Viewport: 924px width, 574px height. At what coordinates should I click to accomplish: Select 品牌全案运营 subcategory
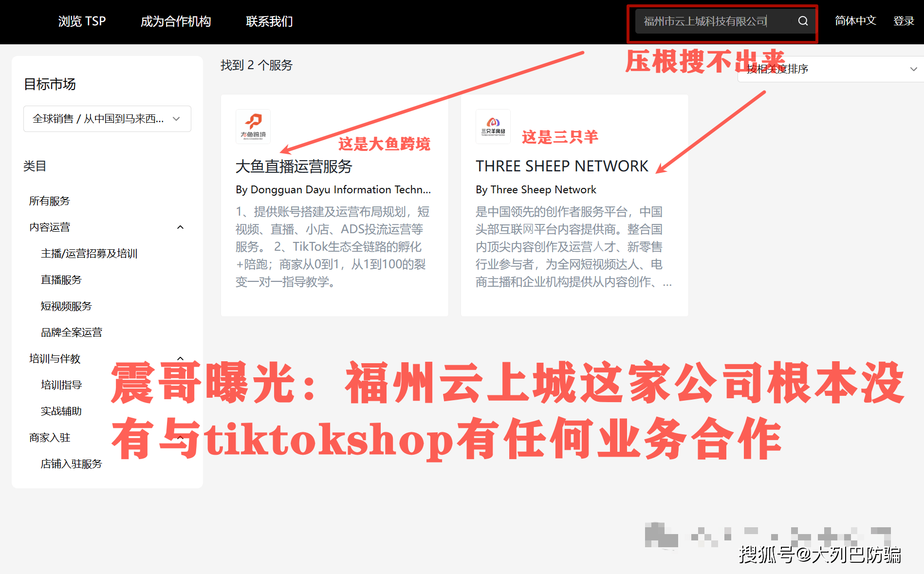[x=72, y=333]
